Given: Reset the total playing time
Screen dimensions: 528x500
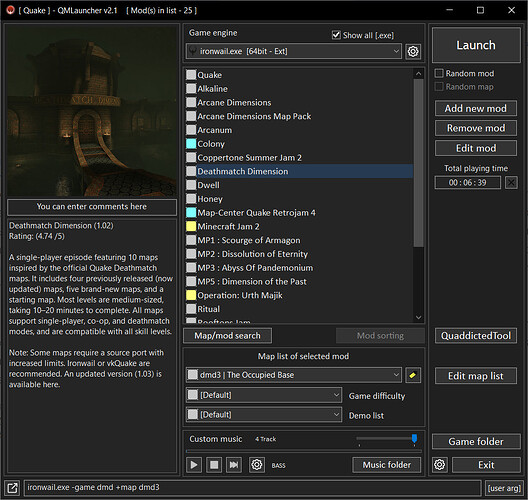Looking at the screenshot, I should tap(511, 183).
